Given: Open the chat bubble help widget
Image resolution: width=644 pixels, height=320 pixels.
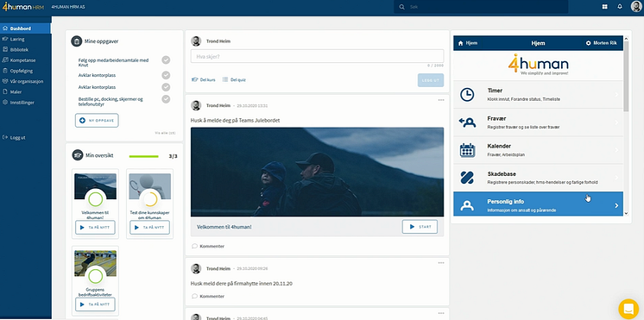Looking at the screenshot, I should (628, 309).
